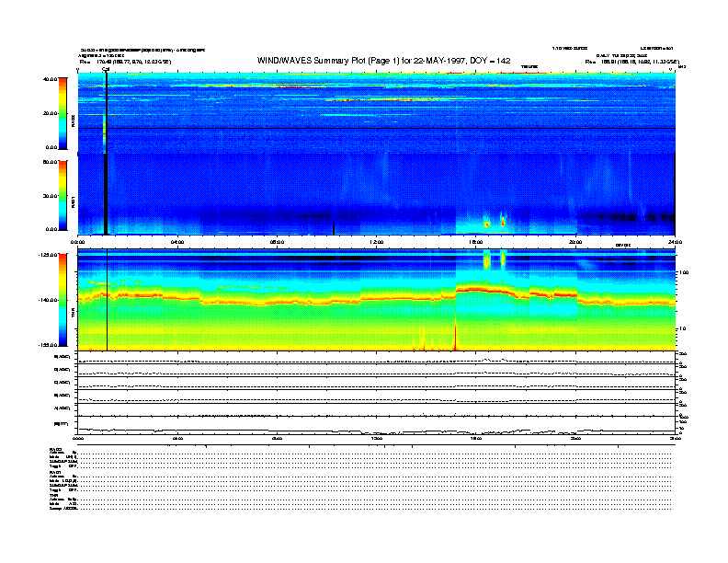This screenshot has height=563, width=728.
Task: Click the 16:00 tick label under RAD1 panel
Action: [476, 242]
